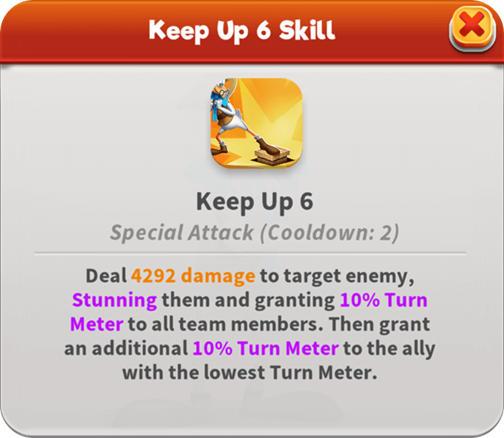The width and height of the screenshot is (504, 438).
Task: Click the gray 'Keep Up 6' skill name
Action: point(255,202)
